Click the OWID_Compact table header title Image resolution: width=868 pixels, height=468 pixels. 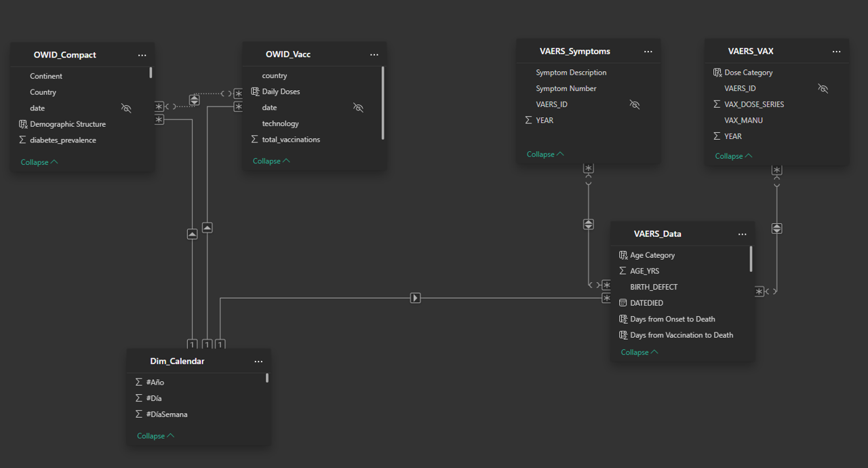tap(65, 55)
